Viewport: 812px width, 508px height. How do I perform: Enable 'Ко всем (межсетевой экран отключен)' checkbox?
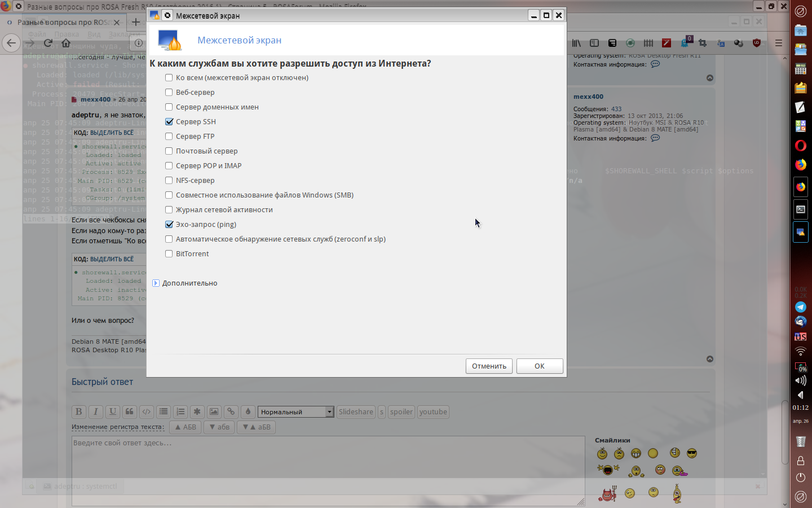pos(169,78)
